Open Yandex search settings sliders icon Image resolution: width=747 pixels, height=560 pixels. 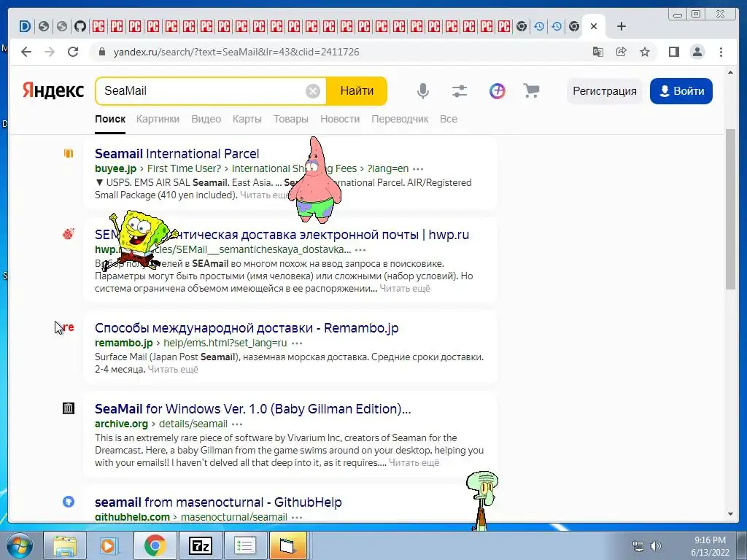pos(460,90)
